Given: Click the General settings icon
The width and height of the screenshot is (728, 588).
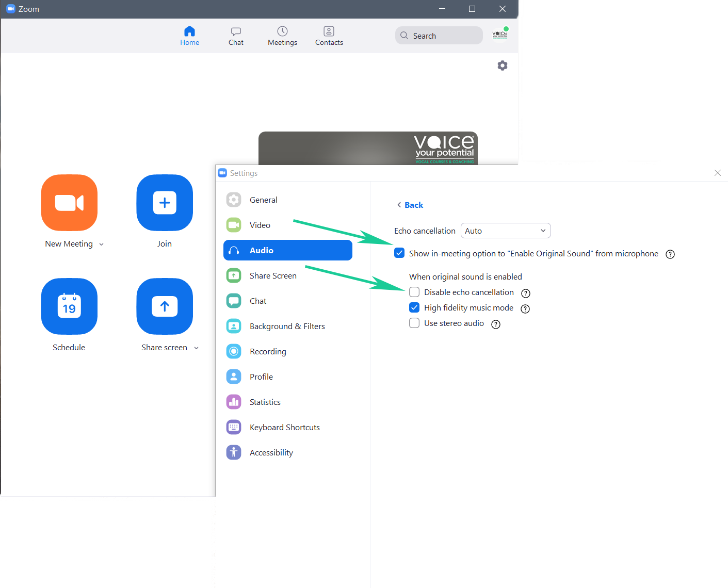Looking at the screenshot, I should [x=234, y=200].
